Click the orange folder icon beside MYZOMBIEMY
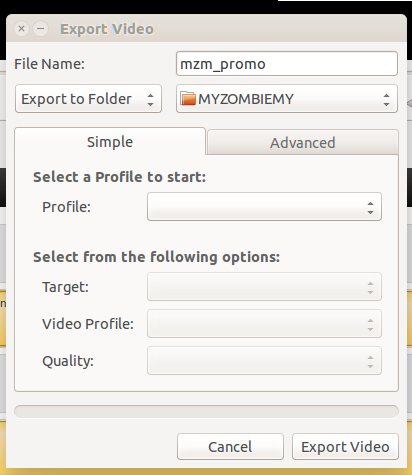The image size is (412, 475). [x=188, y=99]
